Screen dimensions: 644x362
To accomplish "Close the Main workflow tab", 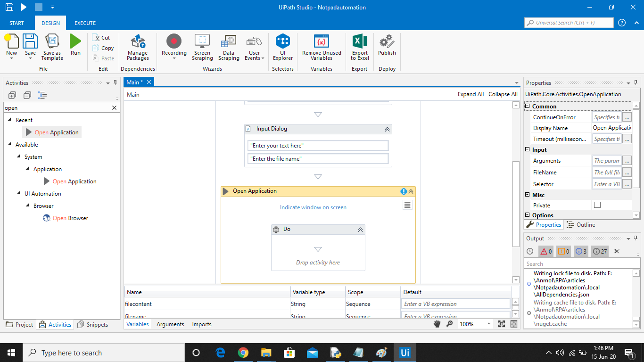I will click(149, 82).
